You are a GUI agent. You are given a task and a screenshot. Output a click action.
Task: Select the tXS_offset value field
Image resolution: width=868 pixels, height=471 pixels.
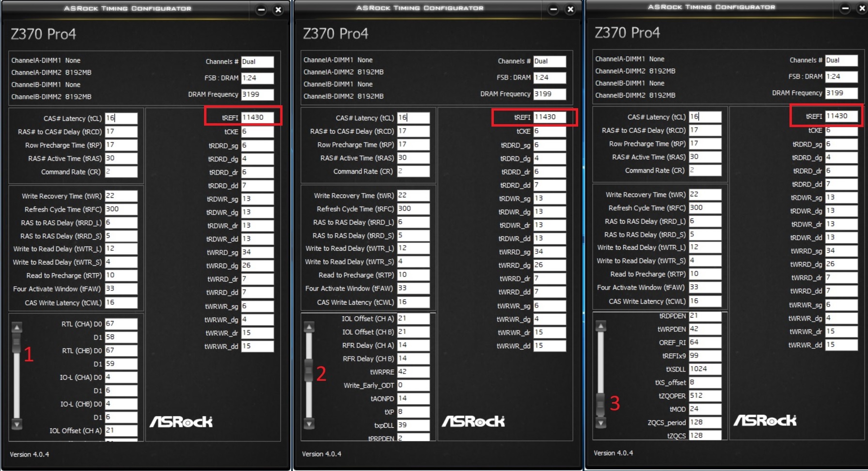[x=705, y=382]
